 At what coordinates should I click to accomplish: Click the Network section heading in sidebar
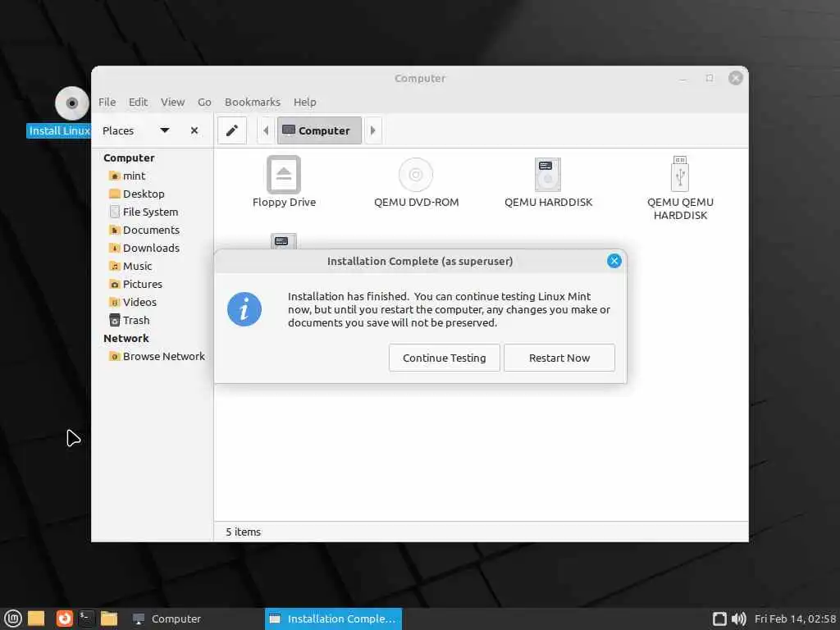(x=126, y=339)
